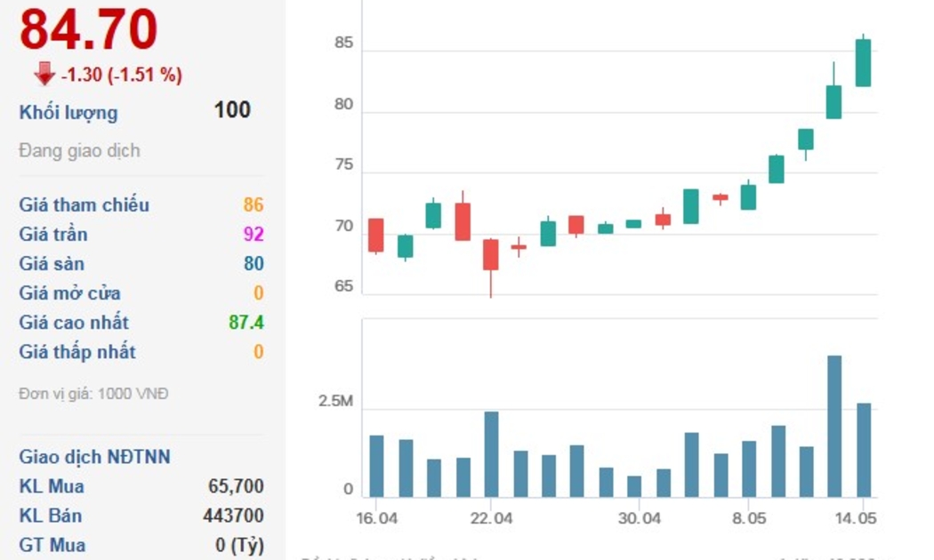Click the Giao dịch NĐTNN heading
The height and width of the screenshot is (560, 934).
coord(94,457)
